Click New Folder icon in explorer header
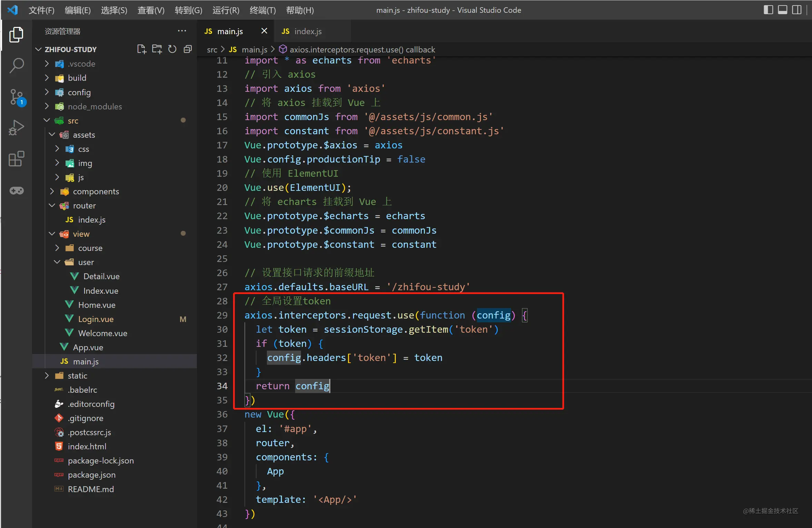 click(157, 49)
